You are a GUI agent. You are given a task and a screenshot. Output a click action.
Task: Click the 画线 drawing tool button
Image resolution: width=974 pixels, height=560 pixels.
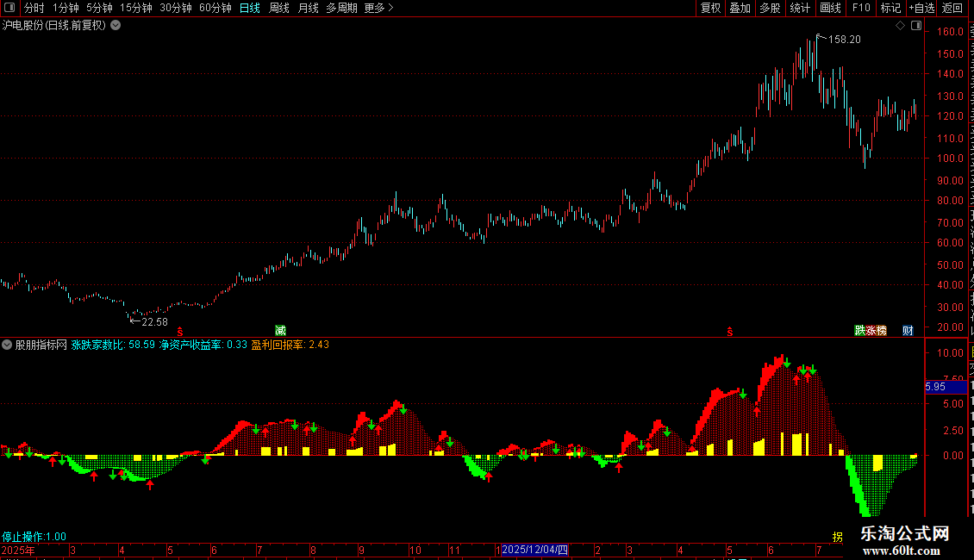pos(830,8)
